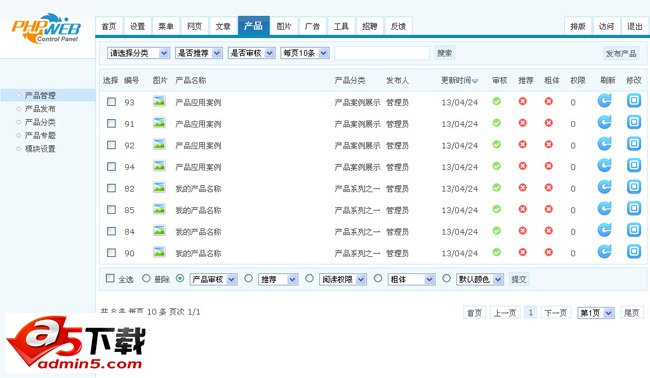Open the 粗体 batch dropdown
Screen dimensions: 650x378
pyautogui.click(x=412, y=279)
